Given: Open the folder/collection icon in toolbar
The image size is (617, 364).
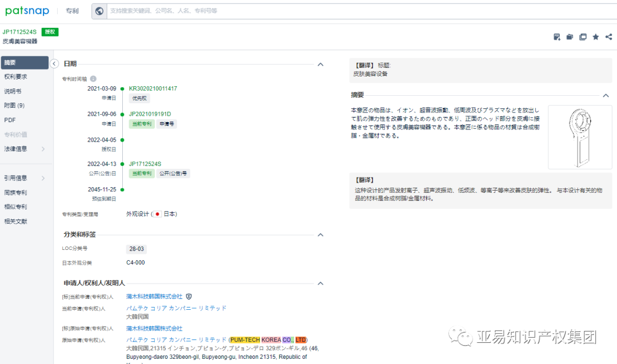Looking at the screenshot, I should pyautogui.click(x=569, y=37).
